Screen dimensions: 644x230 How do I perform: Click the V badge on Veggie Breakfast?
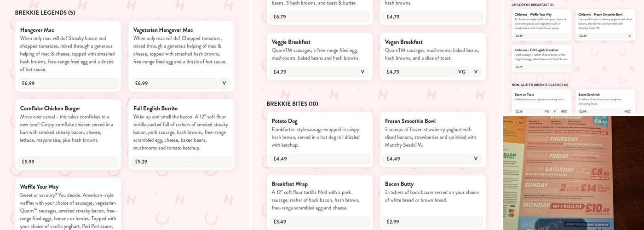[362, 72]
